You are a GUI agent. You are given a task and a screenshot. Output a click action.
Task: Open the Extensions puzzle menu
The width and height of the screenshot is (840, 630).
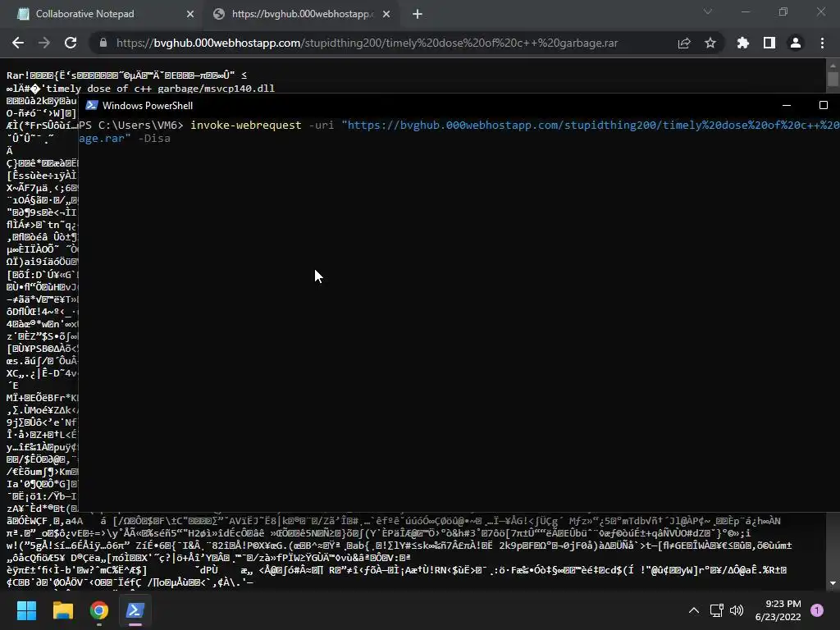click(742, 43)
